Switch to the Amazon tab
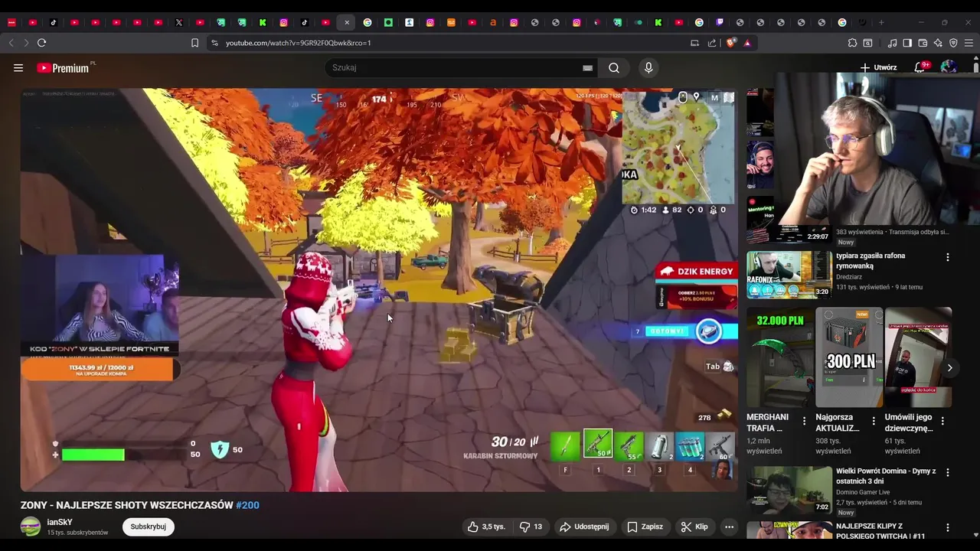Viewport: 980px width, 551px height. tap(493, 23)
